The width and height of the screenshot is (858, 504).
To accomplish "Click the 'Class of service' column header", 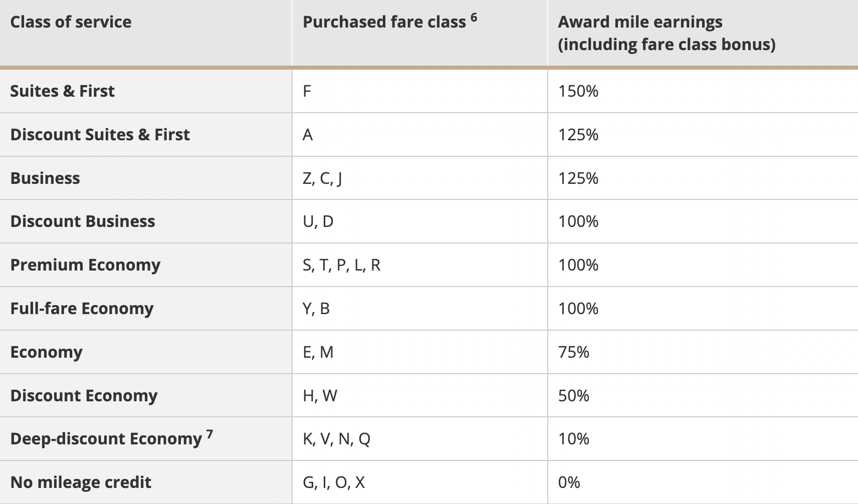I will pos(71,22).
